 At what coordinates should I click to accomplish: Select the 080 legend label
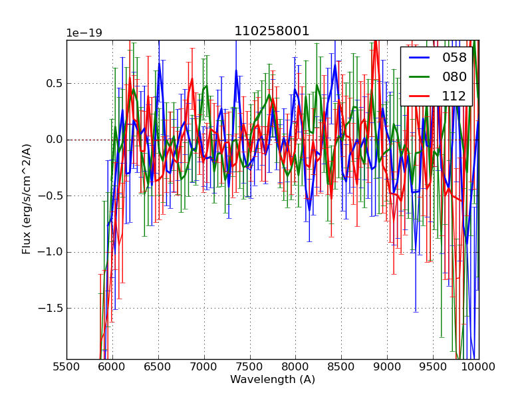point(454,77)
